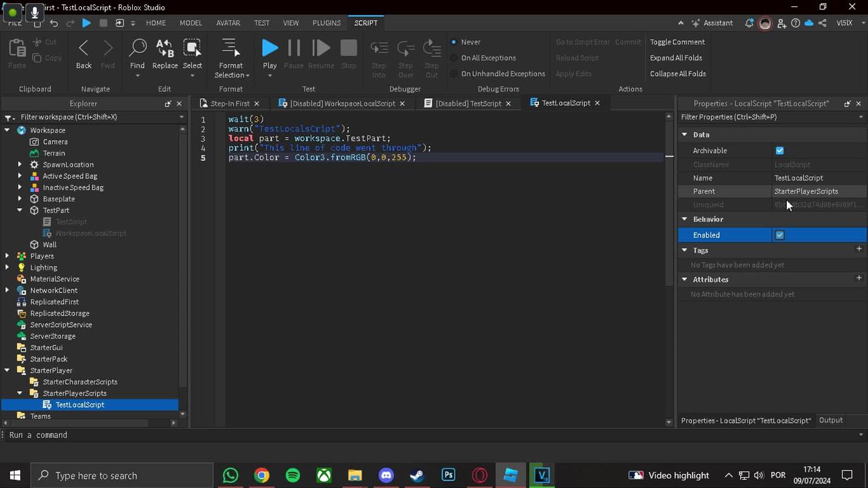Click the Format Selection icon

pyautogui.click(x=230, y=47)
